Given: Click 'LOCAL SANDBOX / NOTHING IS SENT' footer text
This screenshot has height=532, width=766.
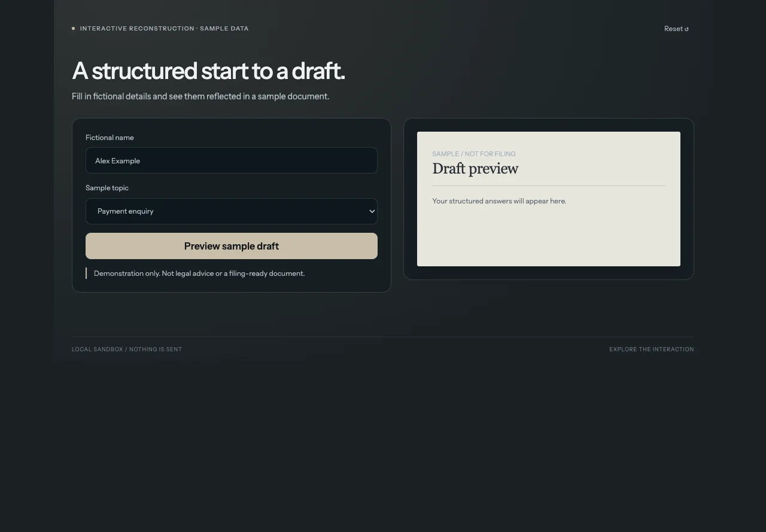Looking at the screenshot, I should 127,349.
